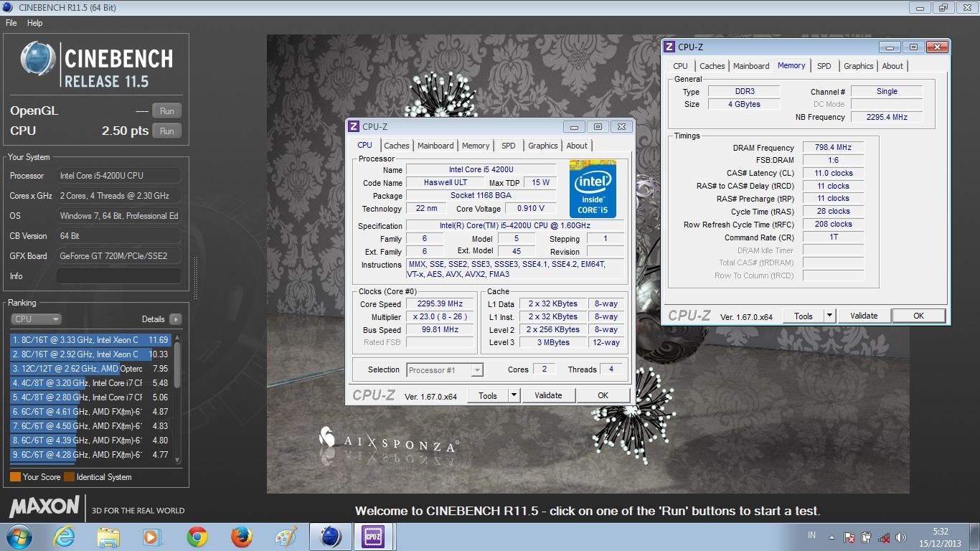Select CPU tab in front CPU-Z window
The height and width of the screenshot is (551, 980).
pyautogui.click(x=365, y=145)
